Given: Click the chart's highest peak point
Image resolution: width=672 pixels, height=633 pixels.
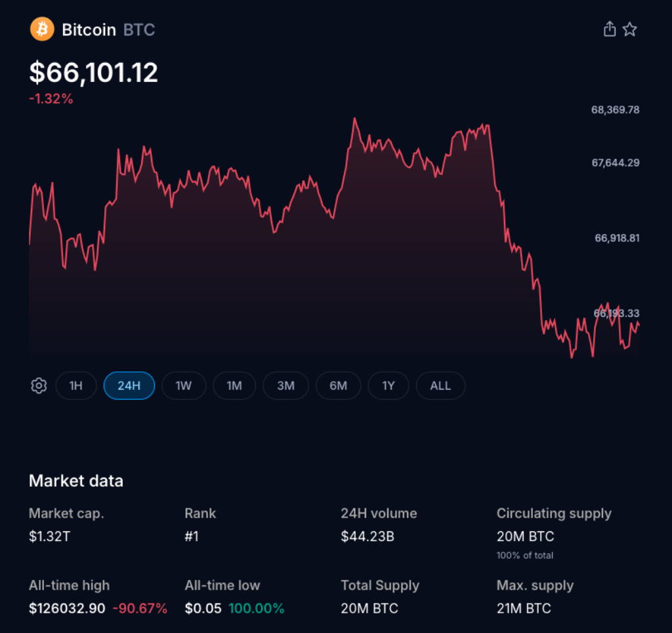Looking at the screenshot, I should [x=354, y=119].
